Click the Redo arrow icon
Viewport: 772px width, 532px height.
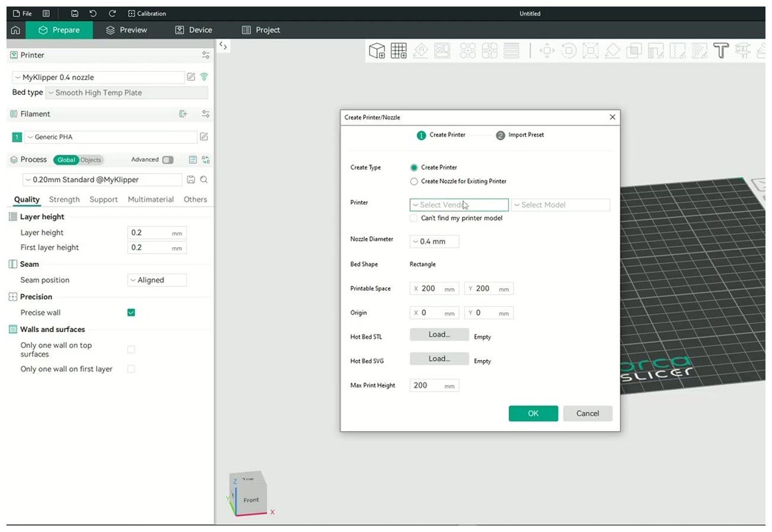click(112, 13)
